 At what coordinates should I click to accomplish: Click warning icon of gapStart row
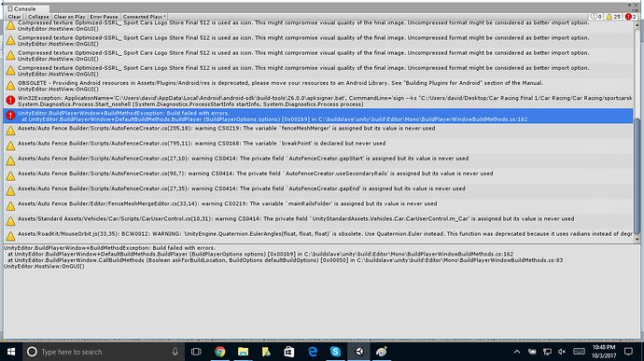[x=10, y=161]
